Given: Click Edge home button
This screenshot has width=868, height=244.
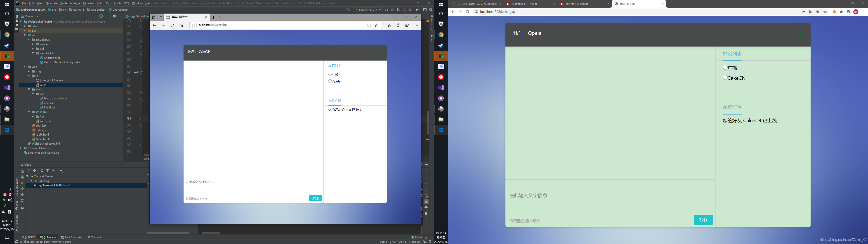Looking at the screenshot, I should 181,25.
